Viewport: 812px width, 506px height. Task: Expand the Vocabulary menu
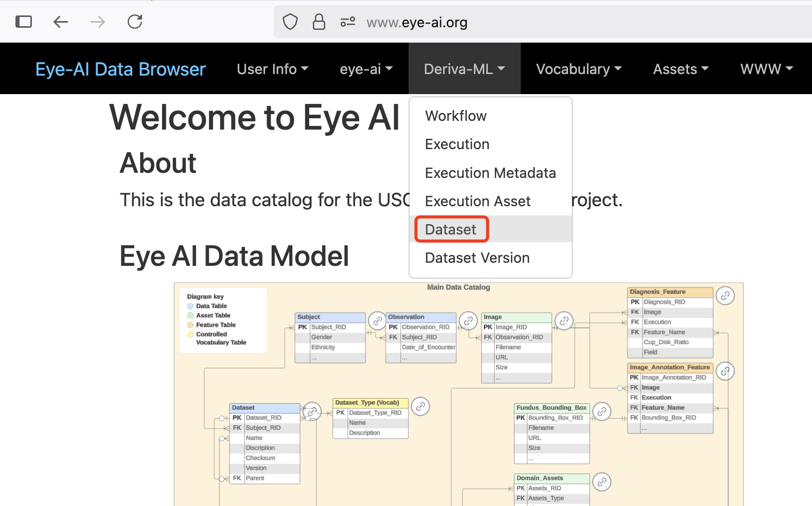point(579,69)
